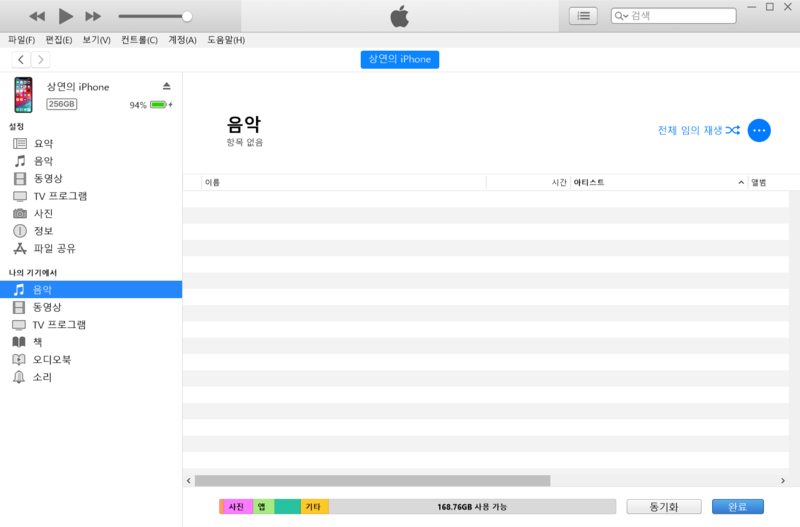Click the 동기화 sync button
800x527 pixels.
click(664, 507)
